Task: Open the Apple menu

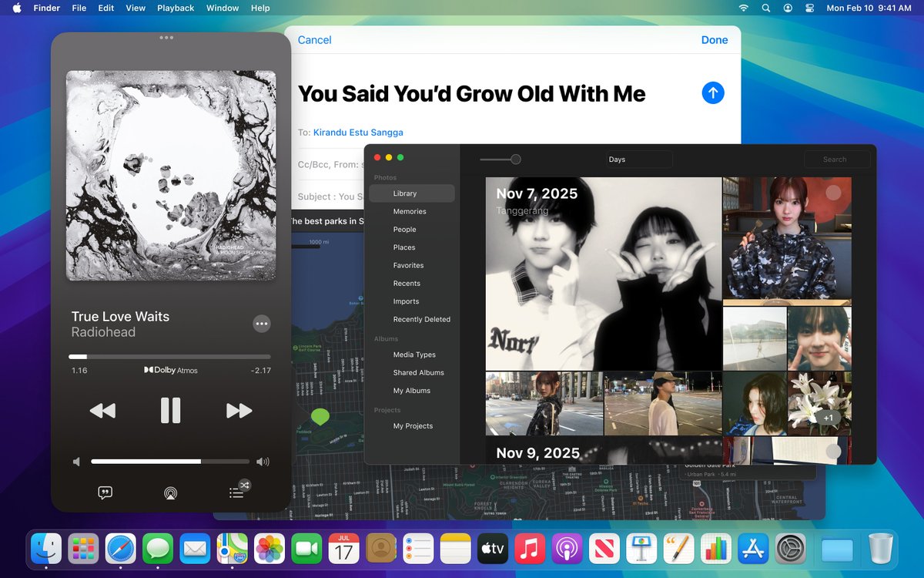Action: point(17,8)
